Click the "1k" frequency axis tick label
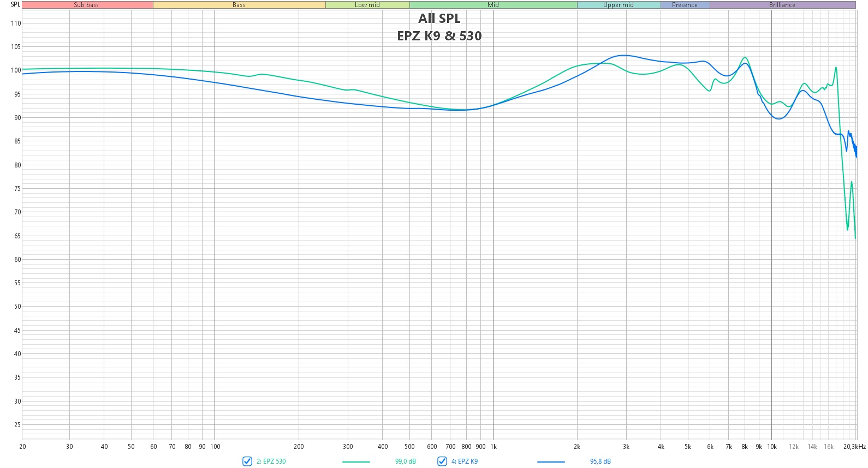868x468 pixels. click(x=494, y=447)
